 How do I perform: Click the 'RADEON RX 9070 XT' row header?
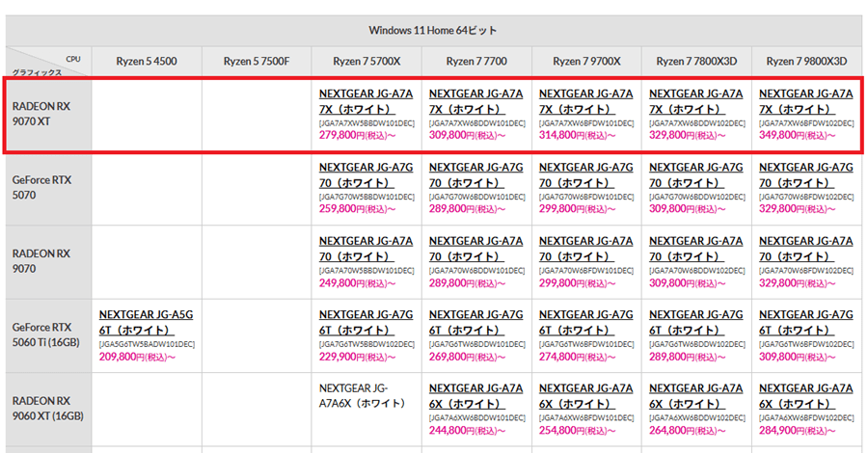click(x=49, y=114)
